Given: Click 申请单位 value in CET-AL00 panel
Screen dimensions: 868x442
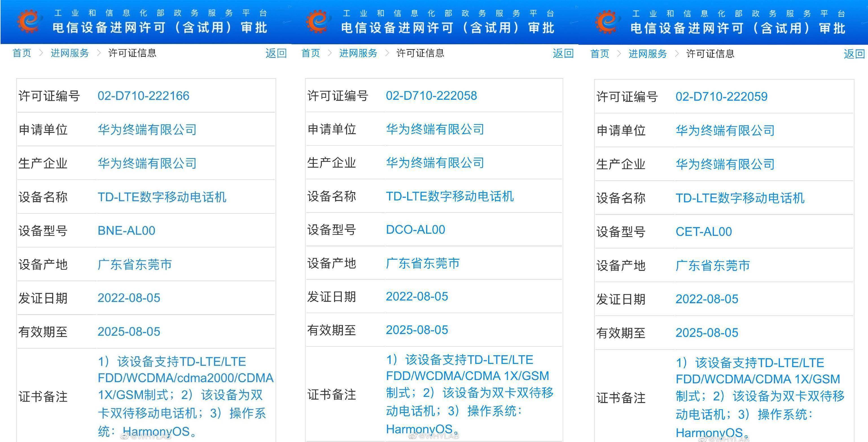Looking at the screenshot, I should point(725,131).
